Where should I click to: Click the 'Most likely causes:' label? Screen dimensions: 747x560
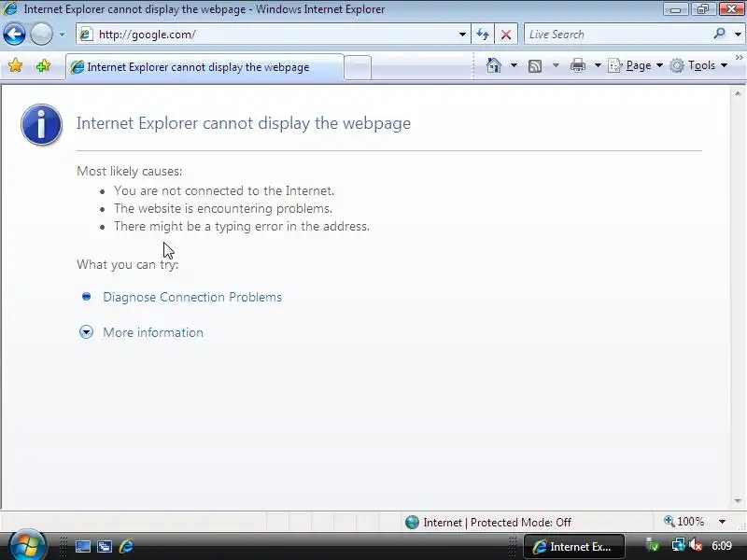point(129,171)
